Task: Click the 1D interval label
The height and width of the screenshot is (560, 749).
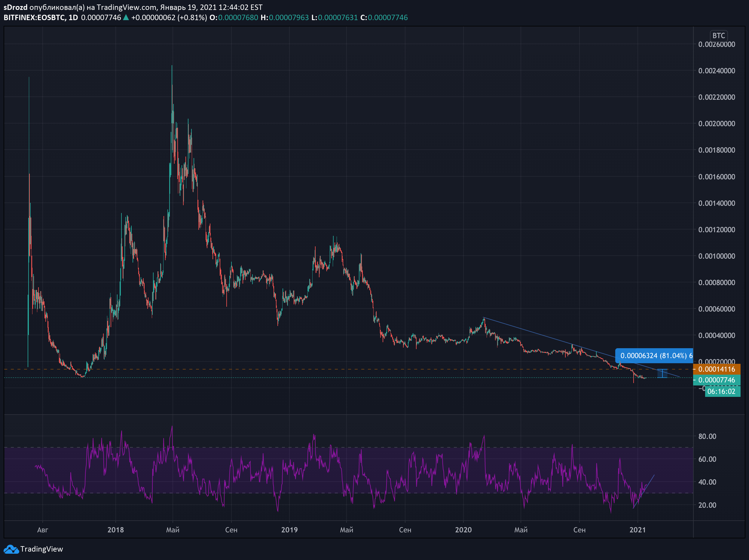Action: click(x=73, y=18)
